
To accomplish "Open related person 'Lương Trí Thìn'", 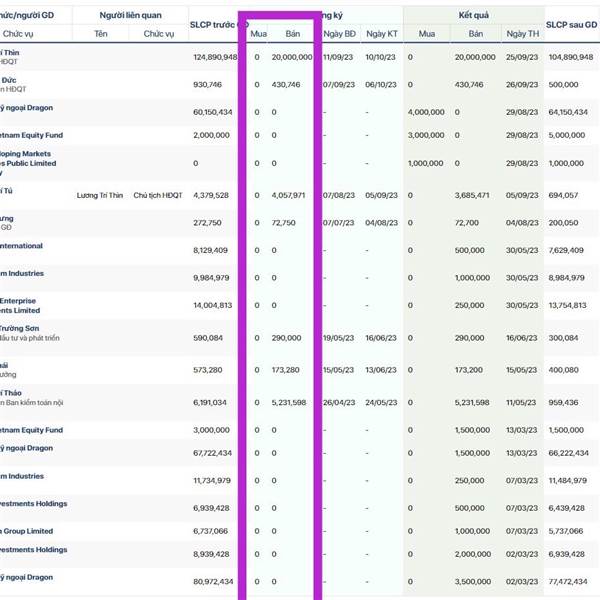I will pyautogui.click(x=101, y=195).
